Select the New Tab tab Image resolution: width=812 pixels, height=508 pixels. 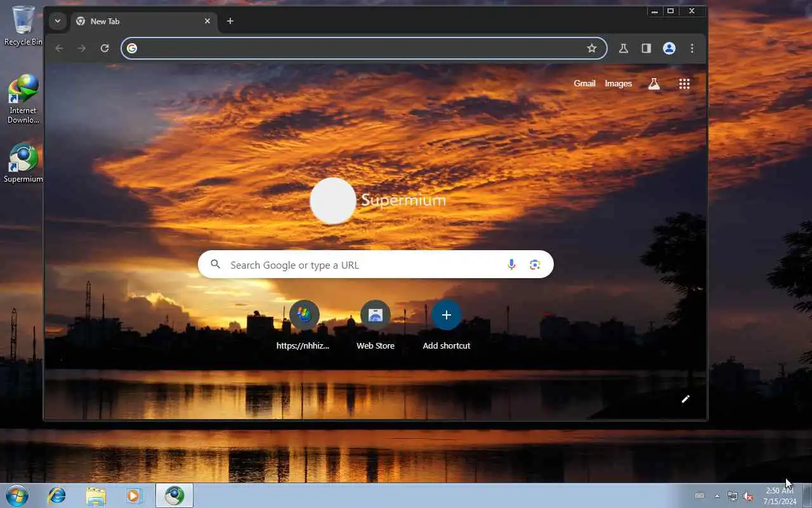click(x=143, y=21)
